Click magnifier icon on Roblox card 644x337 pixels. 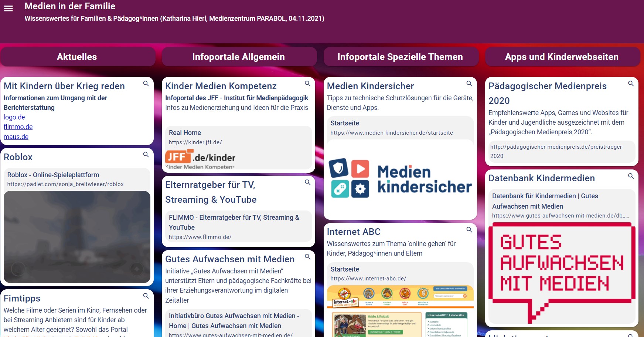(146, 155)
